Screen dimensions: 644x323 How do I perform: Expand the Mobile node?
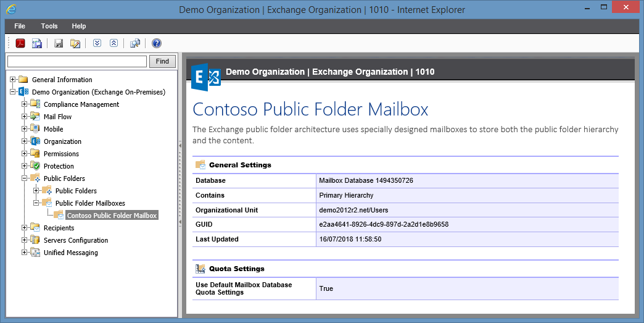(x=24, y=129)
